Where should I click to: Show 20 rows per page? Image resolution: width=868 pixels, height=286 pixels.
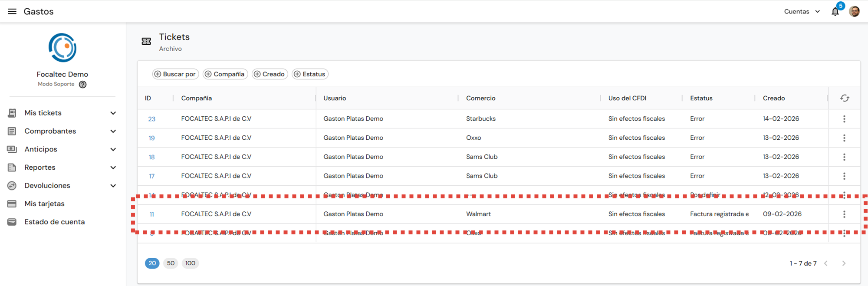152,263
